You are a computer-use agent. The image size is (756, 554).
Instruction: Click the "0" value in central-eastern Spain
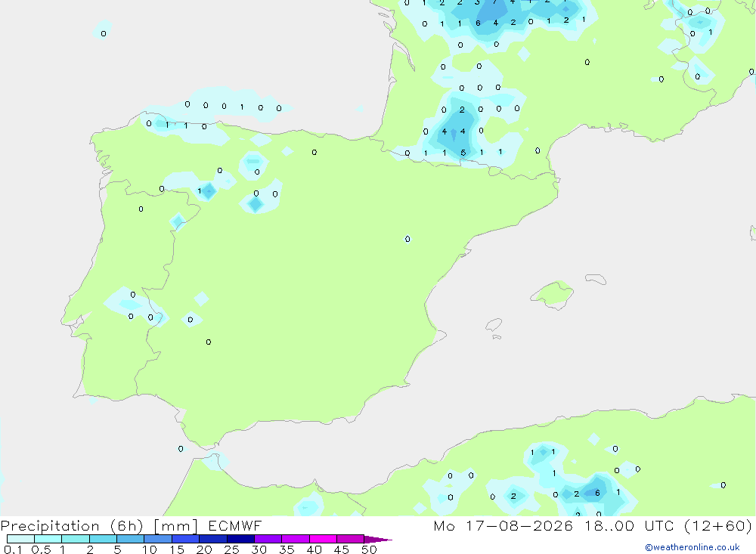pos(407,239)
